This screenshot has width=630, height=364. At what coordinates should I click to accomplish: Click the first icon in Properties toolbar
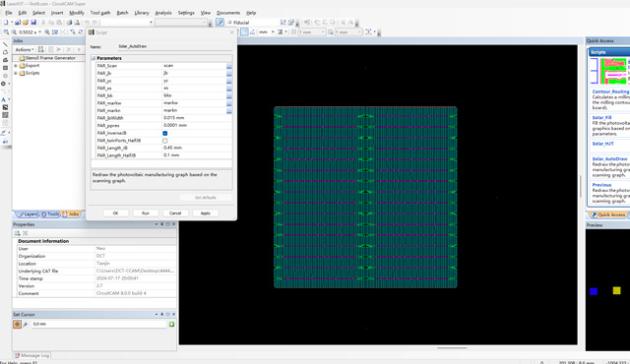(17, 233)
